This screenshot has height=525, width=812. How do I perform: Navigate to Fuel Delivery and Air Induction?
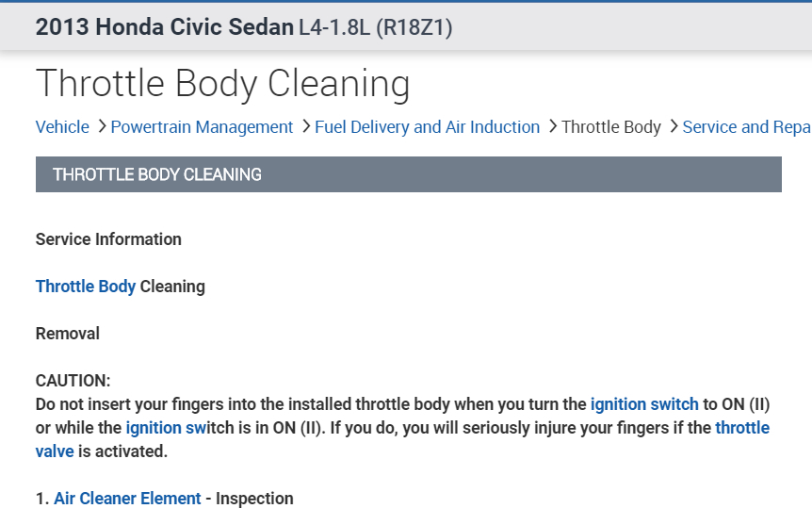[427, 127]
